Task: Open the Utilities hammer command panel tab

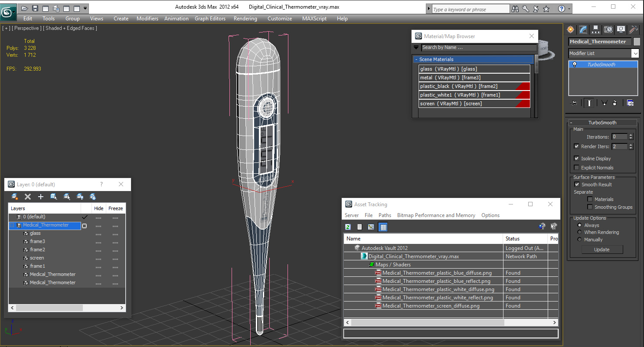Action: (x=633, y=29)
